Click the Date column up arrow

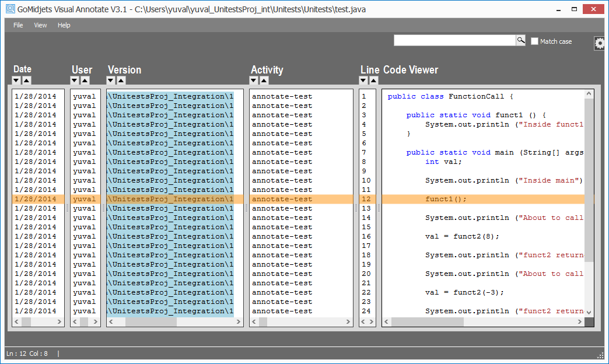point(27,80)
